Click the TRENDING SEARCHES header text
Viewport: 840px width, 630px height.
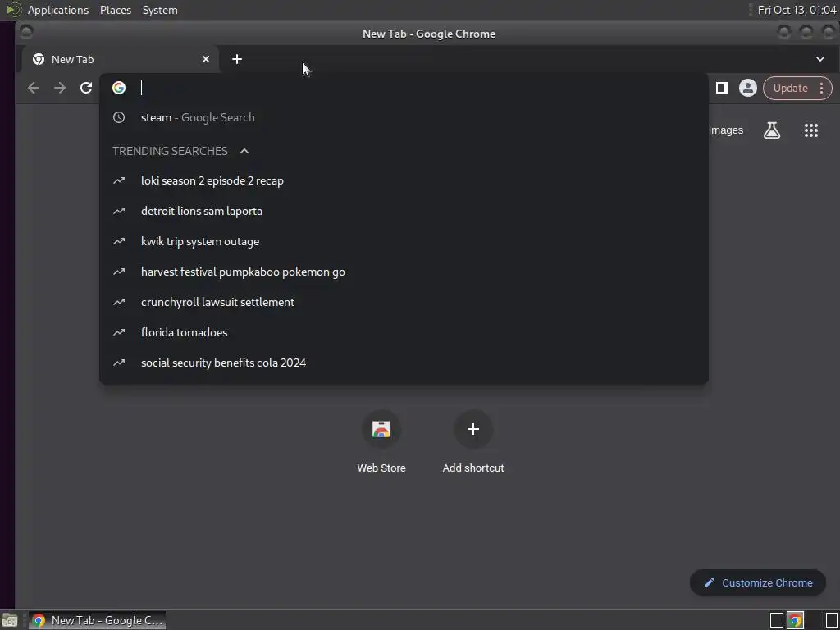(x=170, y=151)
